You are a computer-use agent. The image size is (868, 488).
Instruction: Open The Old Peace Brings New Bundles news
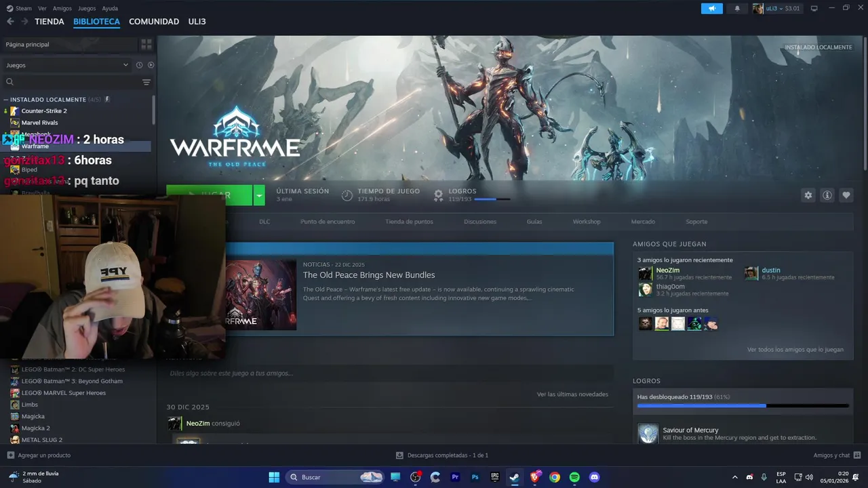click(x=369, y=275)
